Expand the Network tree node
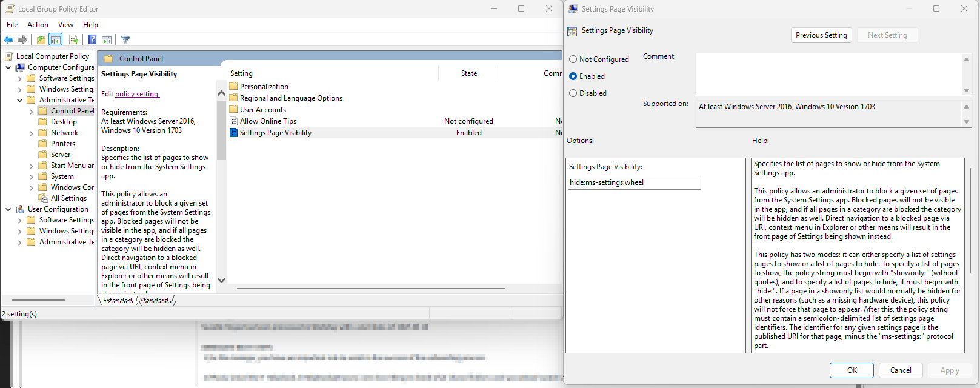This screenshot has width=980, height=388. (x=31, y=133)
